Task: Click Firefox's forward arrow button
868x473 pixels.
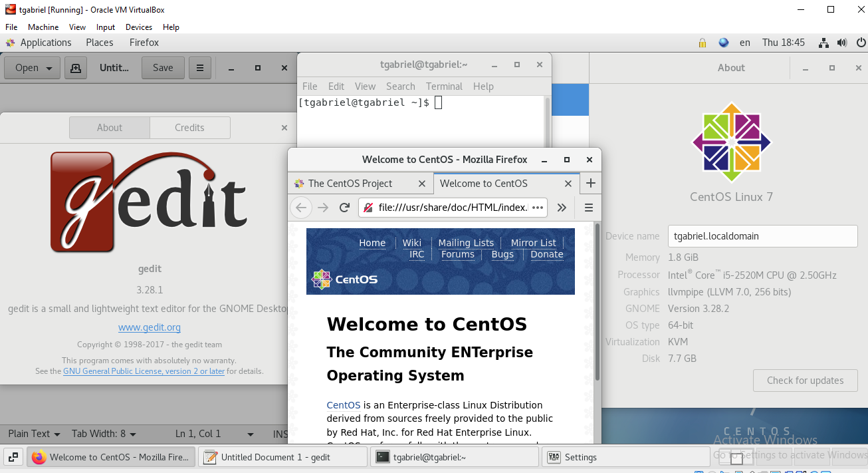Action: click(323, 208)
